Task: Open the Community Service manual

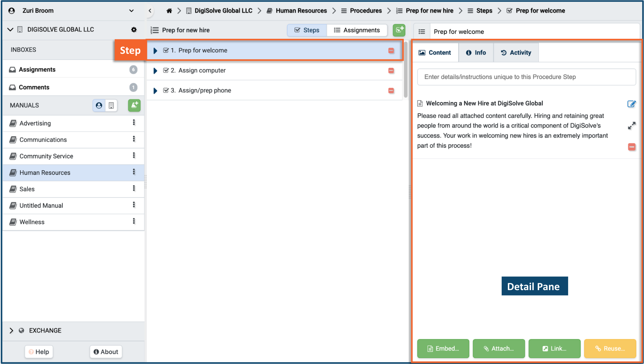Action: [x=46, y=156]
